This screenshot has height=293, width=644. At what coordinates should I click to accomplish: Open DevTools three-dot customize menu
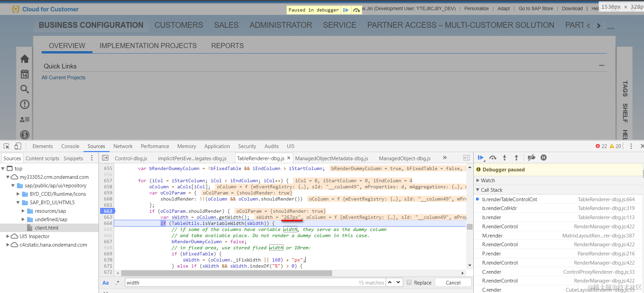coord(631,146)
